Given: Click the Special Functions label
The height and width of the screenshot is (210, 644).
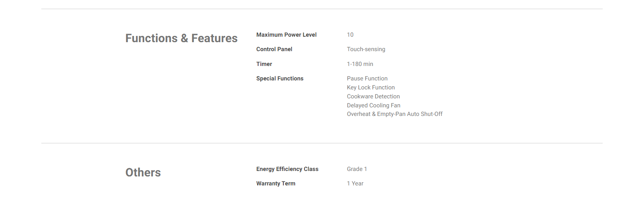Looking at the screenshot, I should pos(280,78).
